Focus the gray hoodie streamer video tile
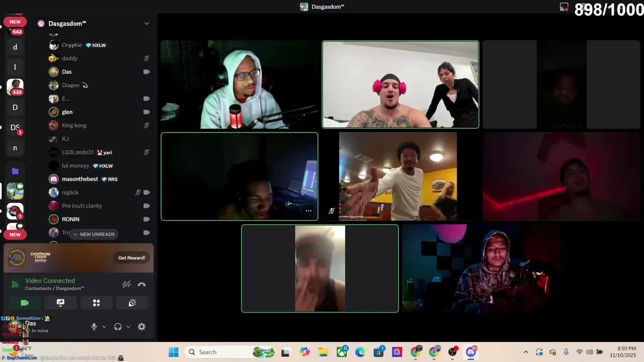644x362 pixels. coord(239,84)
